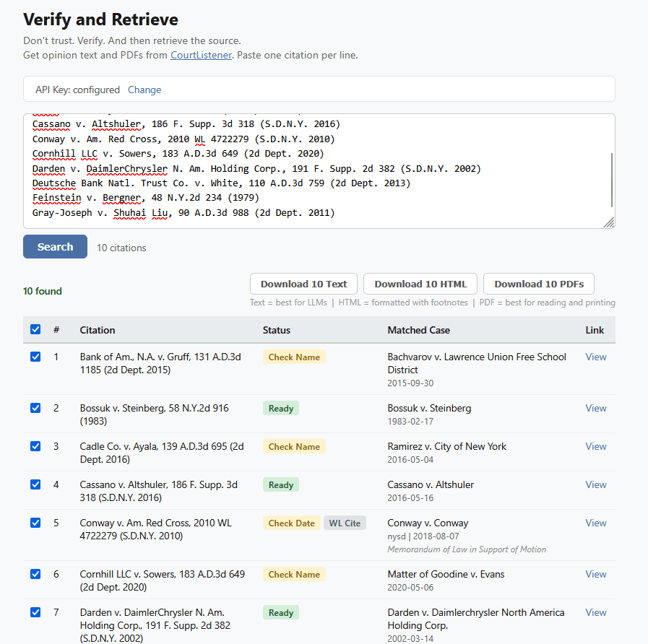Image resolution: width=648 pixels, height=644 pixels.
Task: Uncheck row 1 Bank of Am. checkbox
Action: pyautogui.click(x=35, y=357)
